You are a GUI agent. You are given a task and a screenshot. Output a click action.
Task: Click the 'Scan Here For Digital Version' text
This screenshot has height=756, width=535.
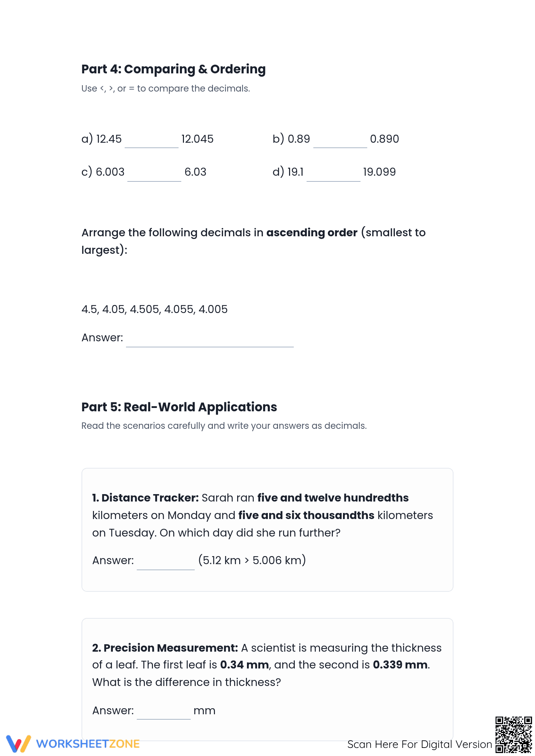tap(420, 744)
